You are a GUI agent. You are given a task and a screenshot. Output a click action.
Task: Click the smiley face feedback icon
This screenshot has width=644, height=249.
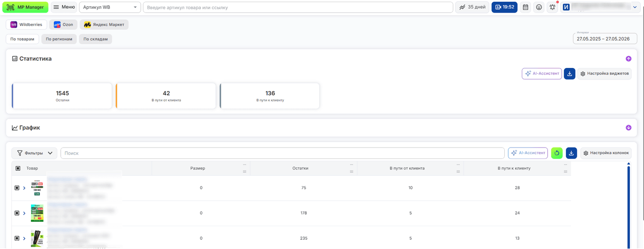(x=539, y=7)
